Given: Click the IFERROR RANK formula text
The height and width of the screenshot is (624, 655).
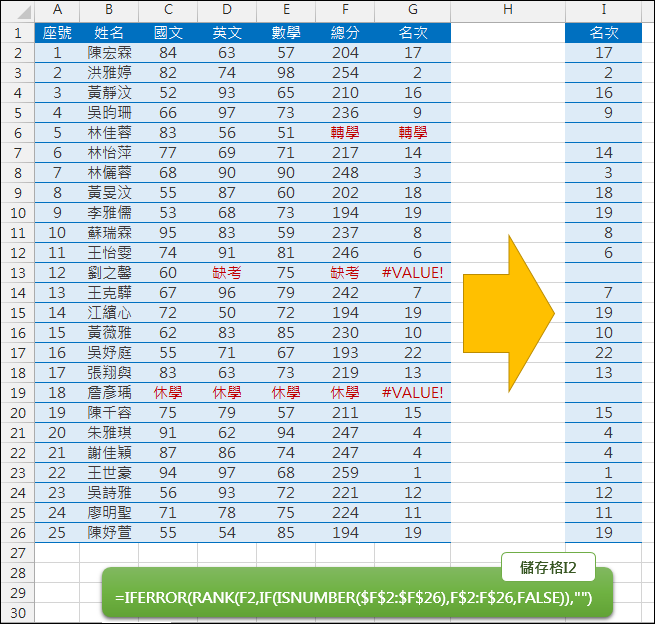Looking at the screenshot, I should pyautogui.click(x=353, y=598).
